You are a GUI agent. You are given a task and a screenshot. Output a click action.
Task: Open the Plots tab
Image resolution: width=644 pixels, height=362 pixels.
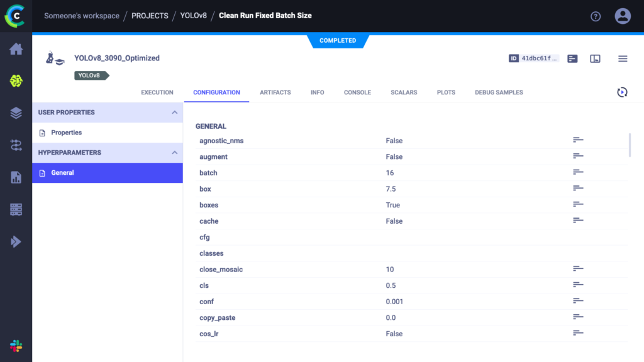pyautogui.click(x=446, y=92)
